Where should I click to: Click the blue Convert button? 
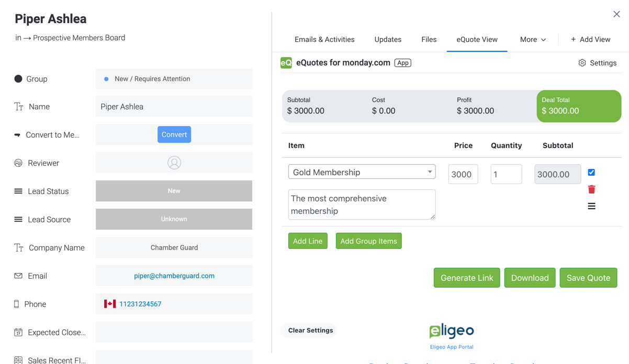[x=174, y=134]
